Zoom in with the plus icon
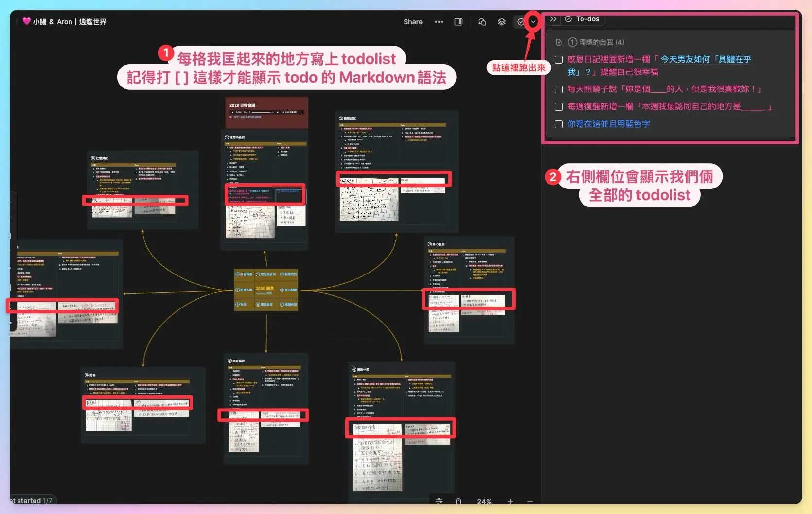812x514 pixels. click(x=510, y=502)
